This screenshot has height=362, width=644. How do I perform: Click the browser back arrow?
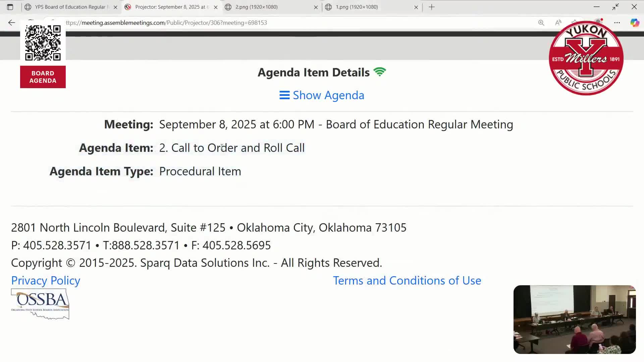tap(11, 23)
